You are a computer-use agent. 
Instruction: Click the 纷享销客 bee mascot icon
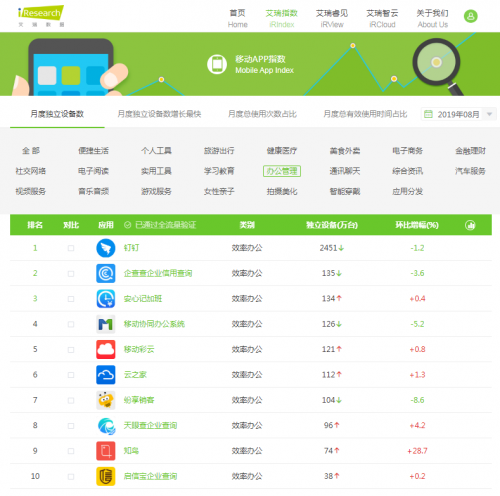(106, 400)
